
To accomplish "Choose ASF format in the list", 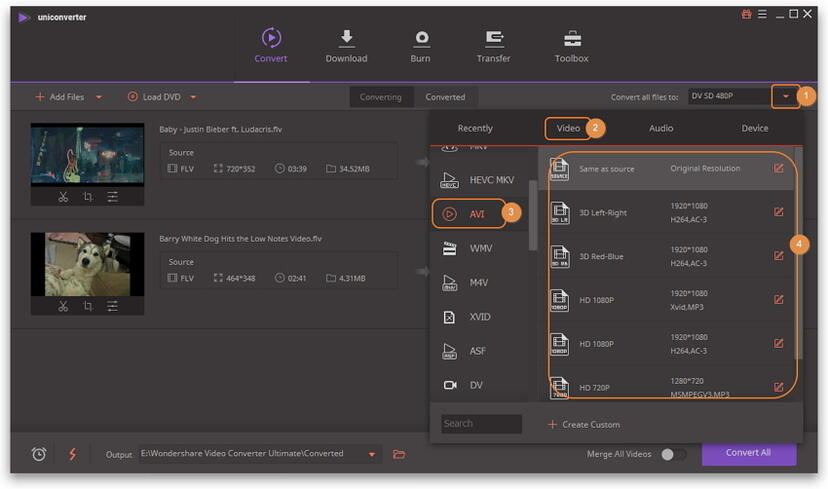I will point(478,351).
